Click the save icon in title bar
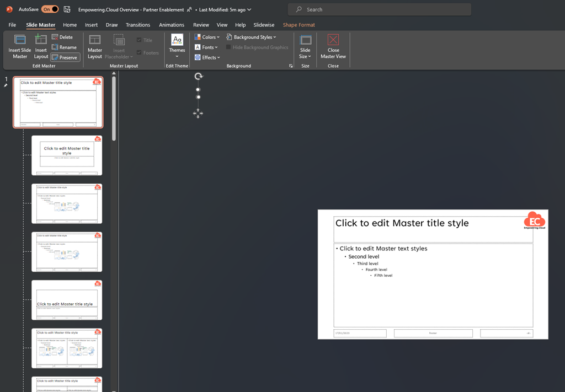Viewport: 565px width, 392px height. (x=67, y=9)
